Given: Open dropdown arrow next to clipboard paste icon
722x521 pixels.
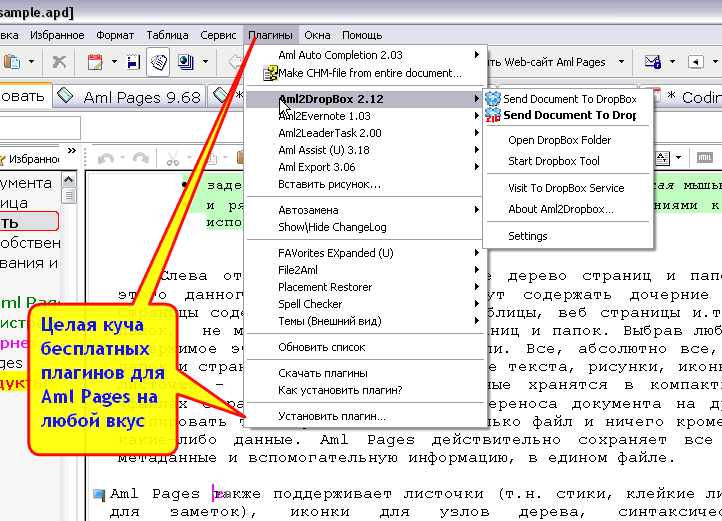Looking at the screenshot, I should [31, 61].
